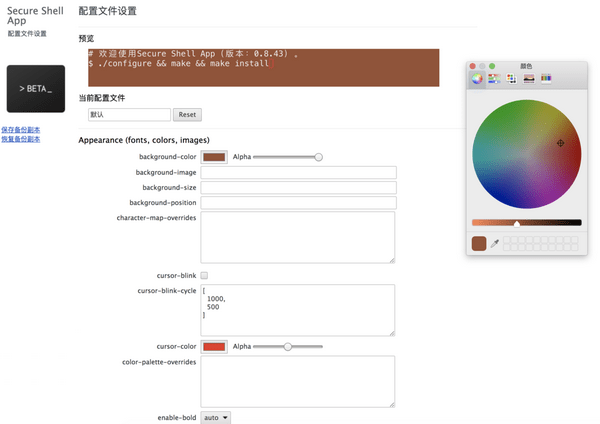
Task: Click the current color swatch in picker
Action: [479, 243]
